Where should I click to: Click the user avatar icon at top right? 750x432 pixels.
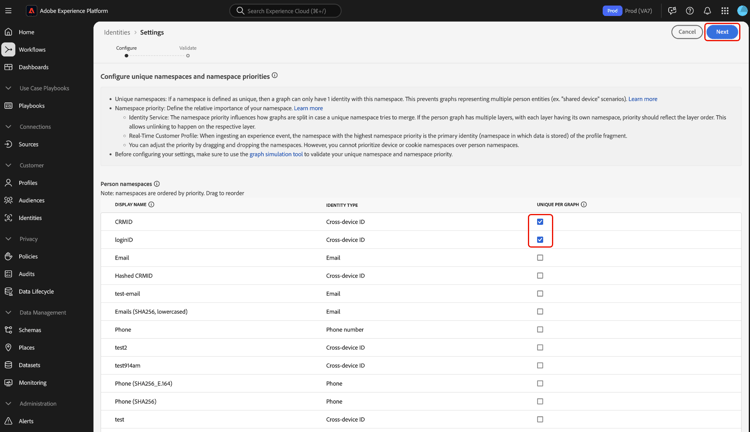pyautogui.click(x=742, y=11)
